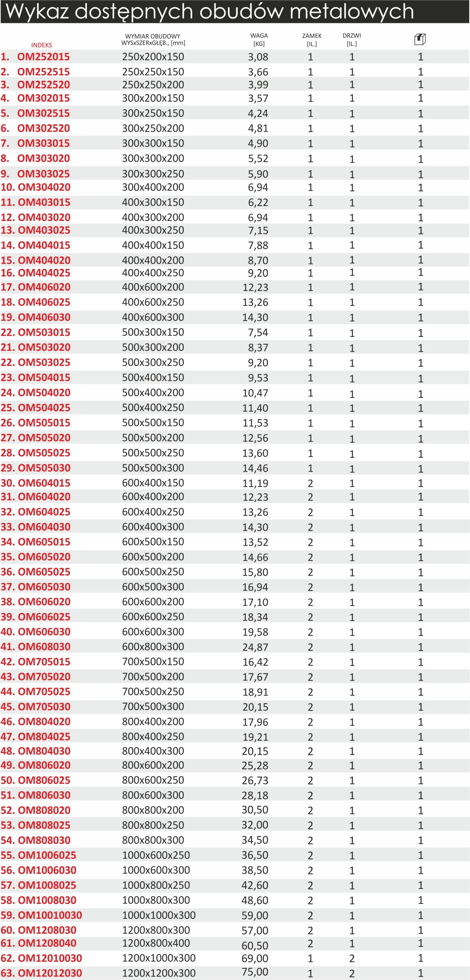This screenshot has width=470, height=980.
Task: Click weight value 8,70
Action: click(x=258, y=260)
